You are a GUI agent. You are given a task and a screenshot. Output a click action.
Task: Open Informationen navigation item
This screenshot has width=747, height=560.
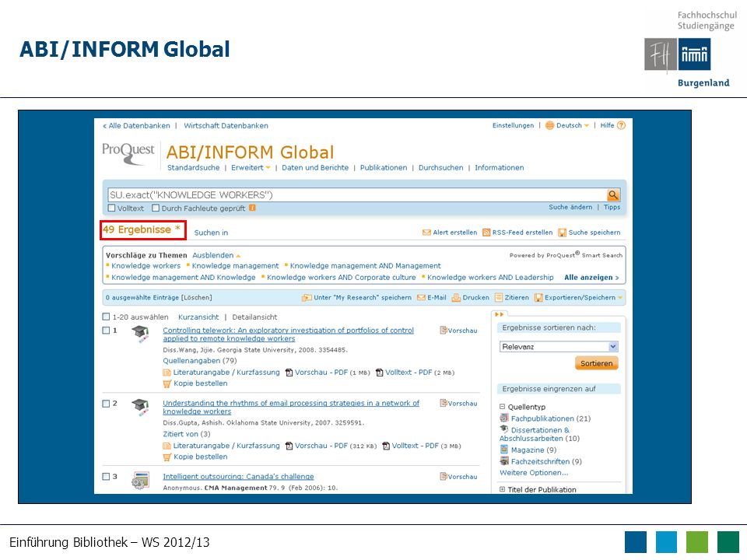(500, 168)
